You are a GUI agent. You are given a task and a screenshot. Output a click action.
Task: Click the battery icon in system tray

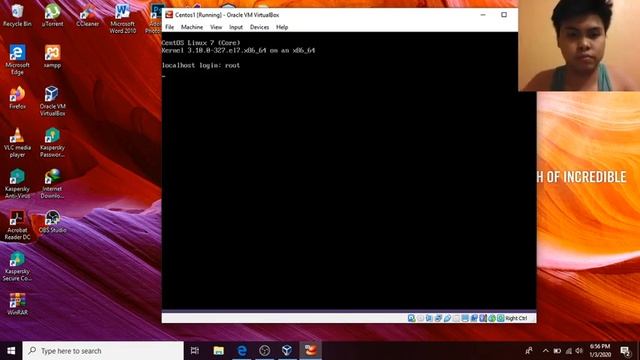click(557, 351)
